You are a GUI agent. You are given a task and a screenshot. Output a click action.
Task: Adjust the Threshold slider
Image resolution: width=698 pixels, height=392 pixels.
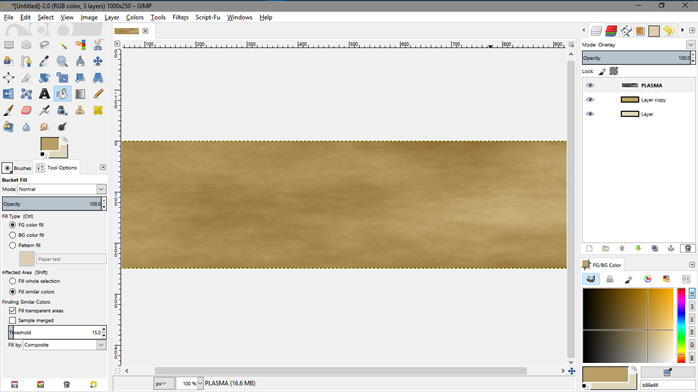click(54, 332)
